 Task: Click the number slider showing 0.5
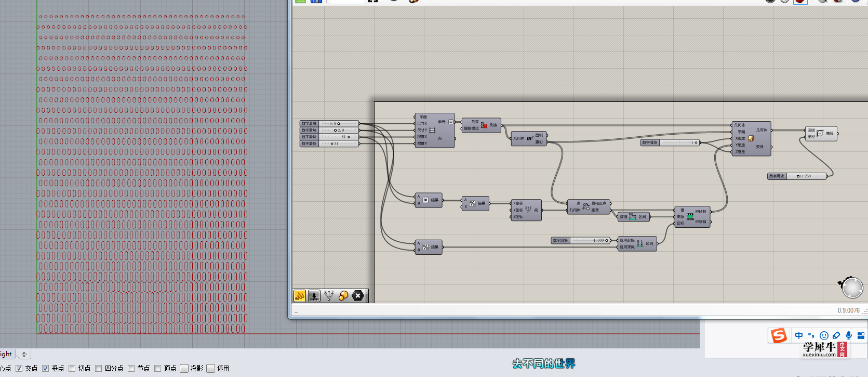click(x=329, y=124)
